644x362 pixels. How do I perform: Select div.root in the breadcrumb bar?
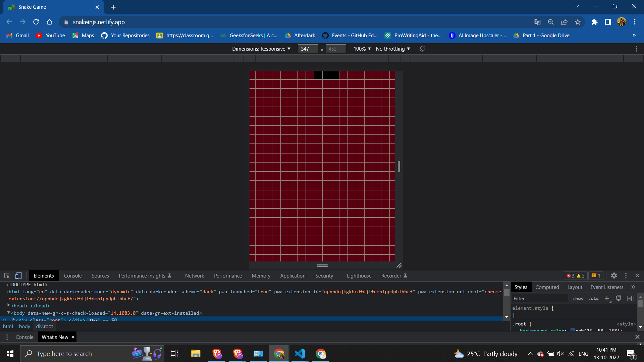pos(45,326)
